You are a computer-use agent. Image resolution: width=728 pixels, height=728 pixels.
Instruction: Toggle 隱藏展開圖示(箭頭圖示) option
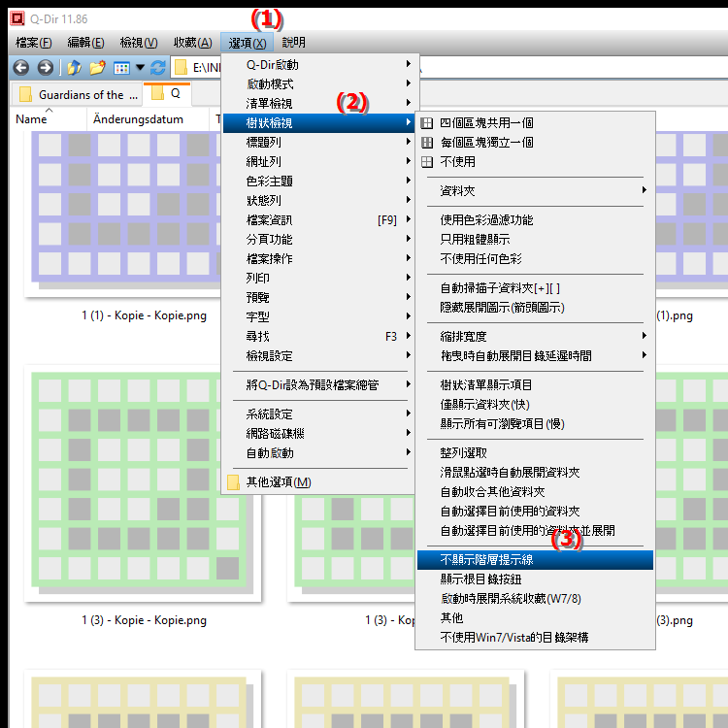coord(535,308)
